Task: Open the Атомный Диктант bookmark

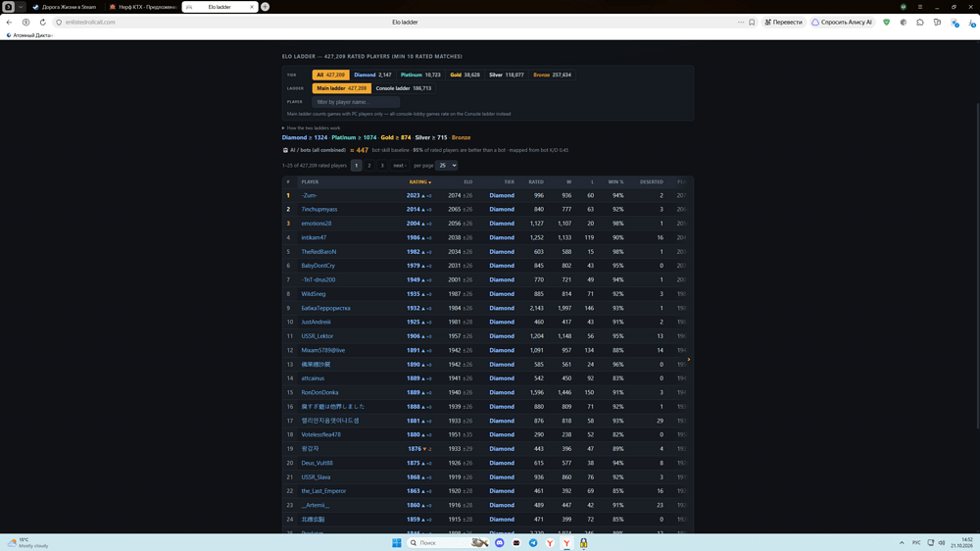Action: point(29,35)
